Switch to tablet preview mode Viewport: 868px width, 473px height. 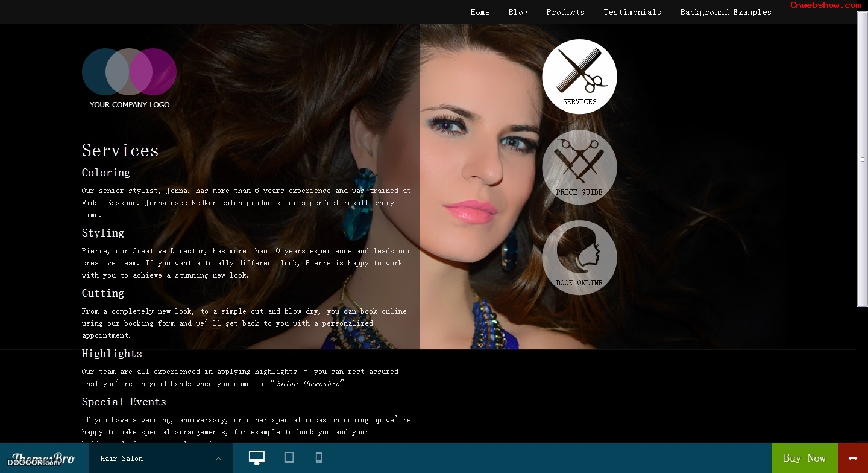(x=289, y=458)
